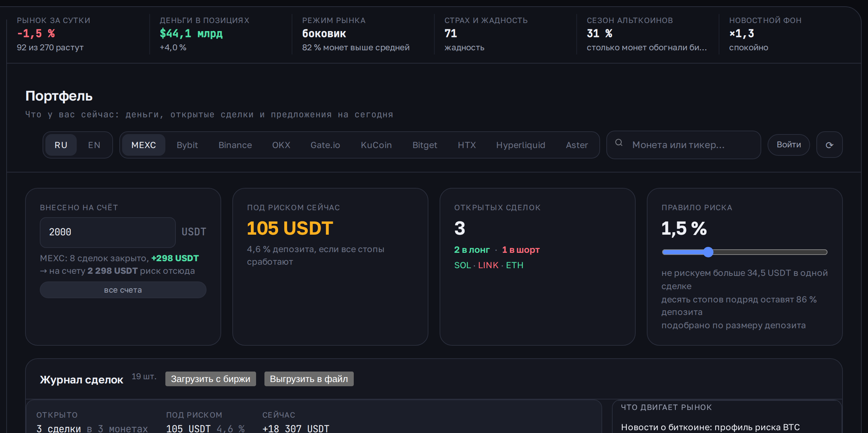Select the Binance exchange tab
868x433 pixels.
click(x=235, y=145)
